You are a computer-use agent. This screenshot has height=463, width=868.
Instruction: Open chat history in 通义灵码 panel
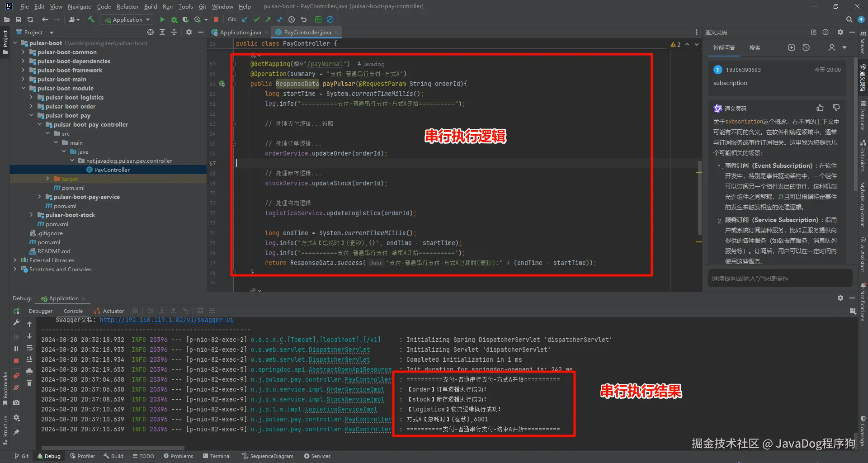click(x=806, y=47)
